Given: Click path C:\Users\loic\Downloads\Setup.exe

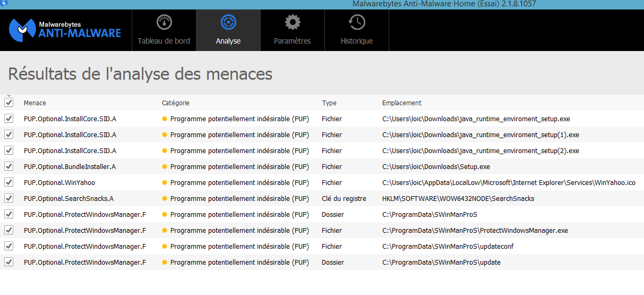Looking at the screenshot, I should 436,167.
